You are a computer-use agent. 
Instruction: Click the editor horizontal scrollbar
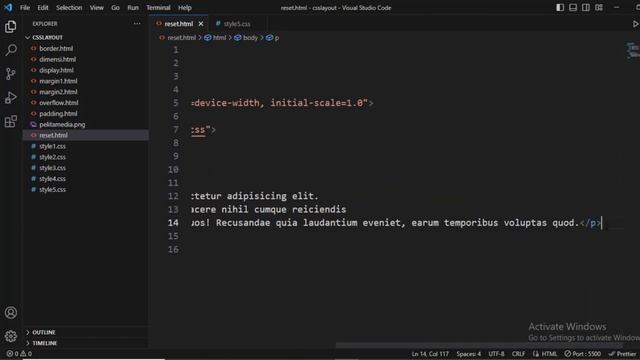click(478, 345)
